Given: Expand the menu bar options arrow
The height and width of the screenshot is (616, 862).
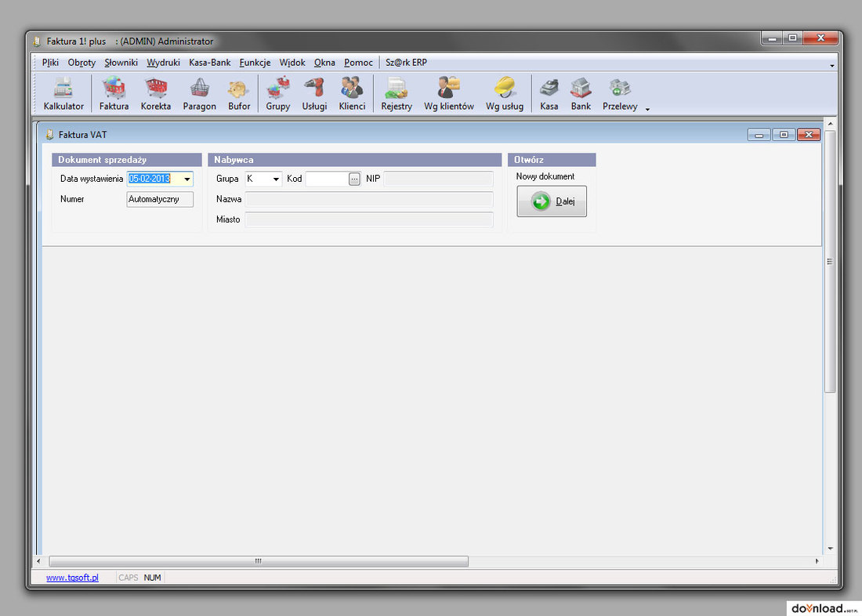Looking at the screenshot, I should [x=831, y=66].
